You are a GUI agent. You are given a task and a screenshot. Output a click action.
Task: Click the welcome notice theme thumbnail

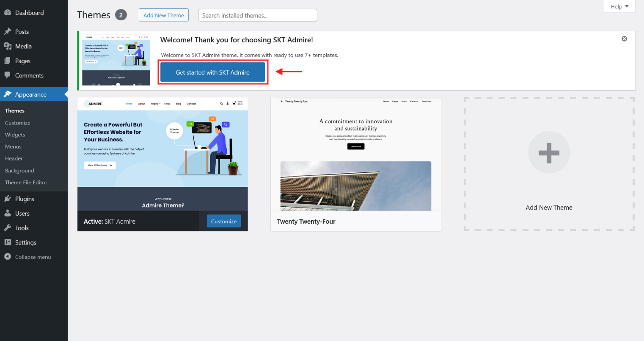pyautogui.click(x=116, y=60)
